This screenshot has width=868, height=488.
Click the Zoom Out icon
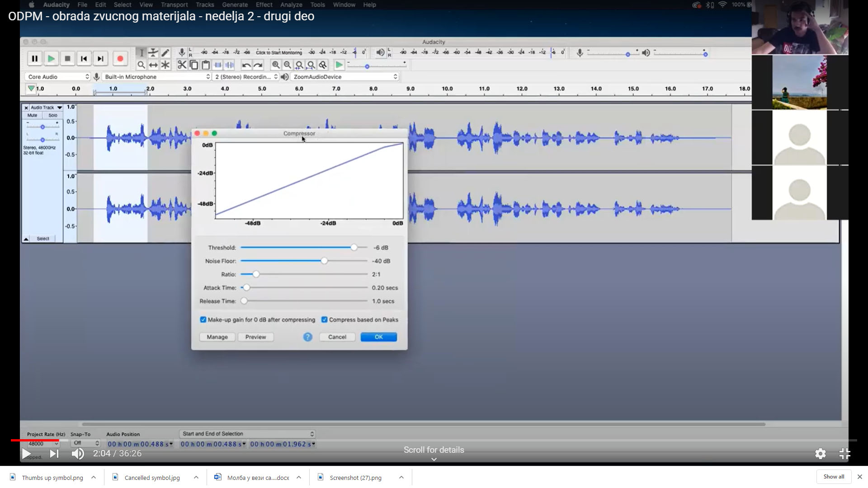point(288,65)
